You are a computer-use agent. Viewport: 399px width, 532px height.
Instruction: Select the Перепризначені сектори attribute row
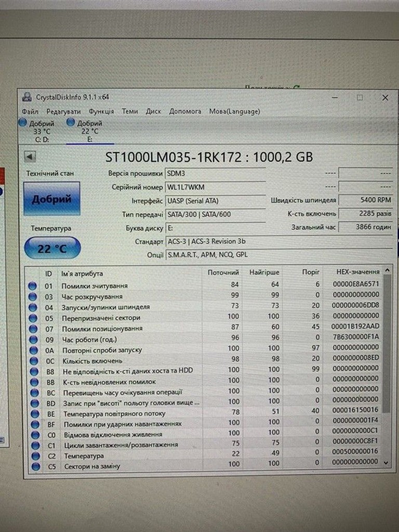pos(205,317)
